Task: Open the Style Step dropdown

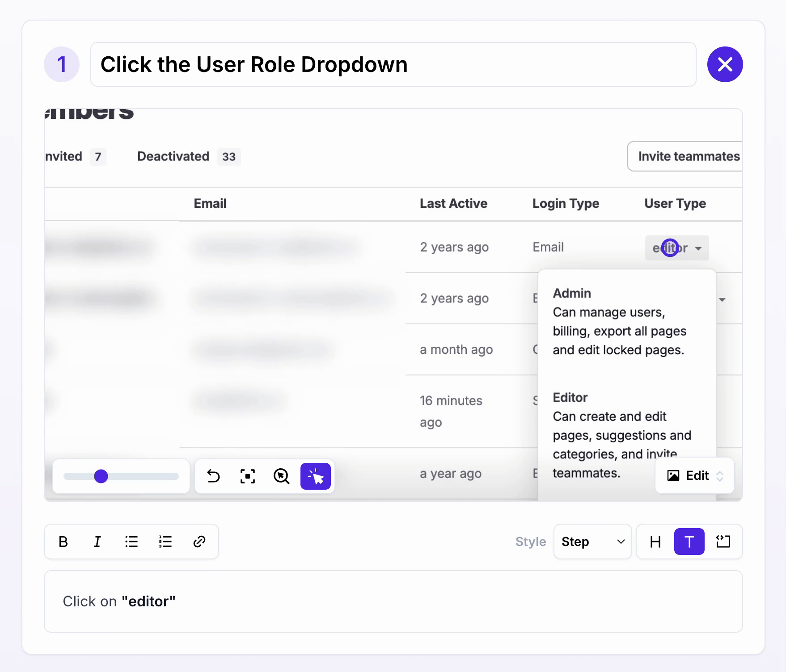Action: (592, 542)
